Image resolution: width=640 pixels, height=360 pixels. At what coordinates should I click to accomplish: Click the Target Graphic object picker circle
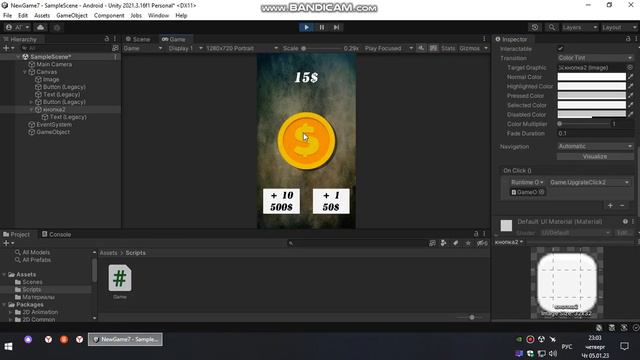(x=630, y=67)
